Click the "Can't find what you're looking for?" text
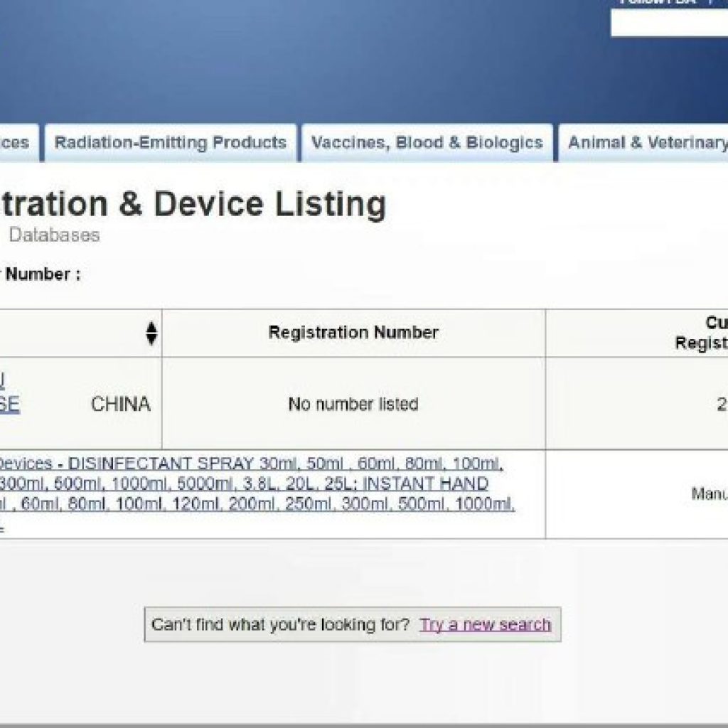This screenshot has width=728, height=728. (x=280, y=625)
